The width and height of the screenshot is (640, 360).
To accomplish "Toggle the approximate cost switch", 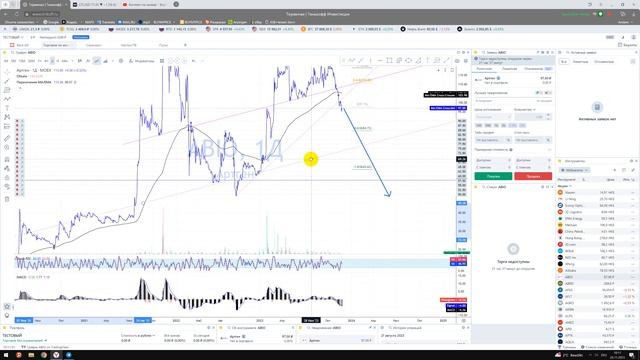I will coord(511,150).
